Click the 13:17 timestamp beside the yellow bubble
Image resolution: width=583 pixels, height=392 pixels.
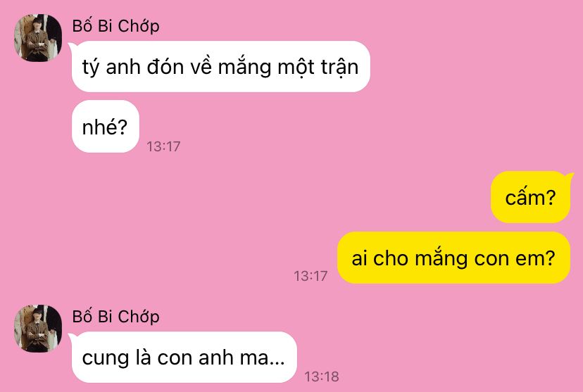(311, 276)
